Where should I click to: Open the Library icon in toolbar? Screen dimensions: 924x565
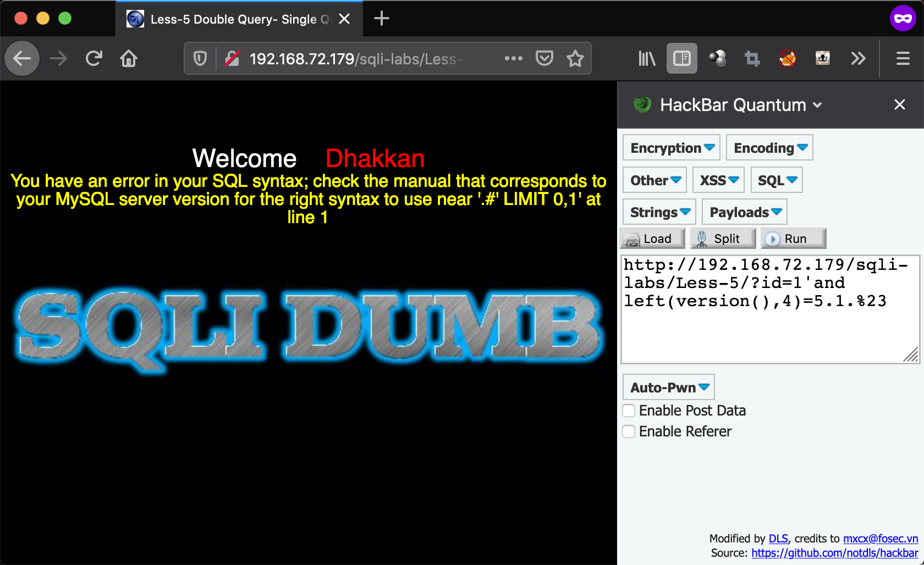coord(647,58)
